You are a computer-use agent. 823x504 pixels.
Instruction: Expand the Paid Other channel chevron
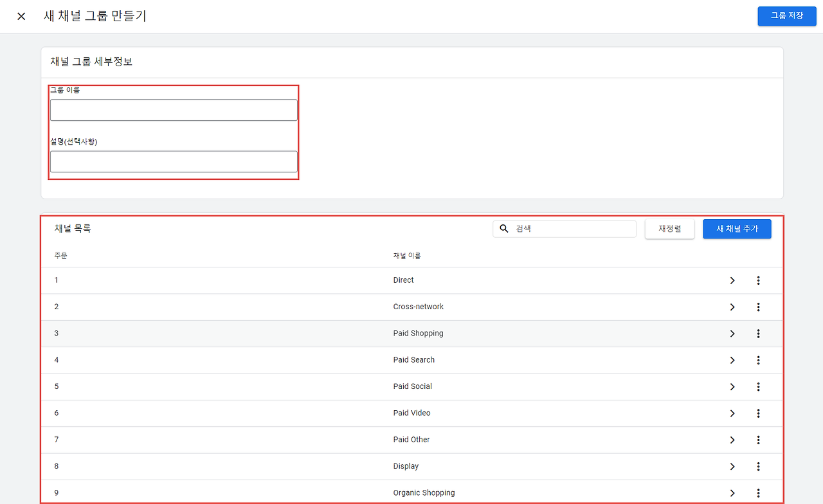[x=732, y=440]
